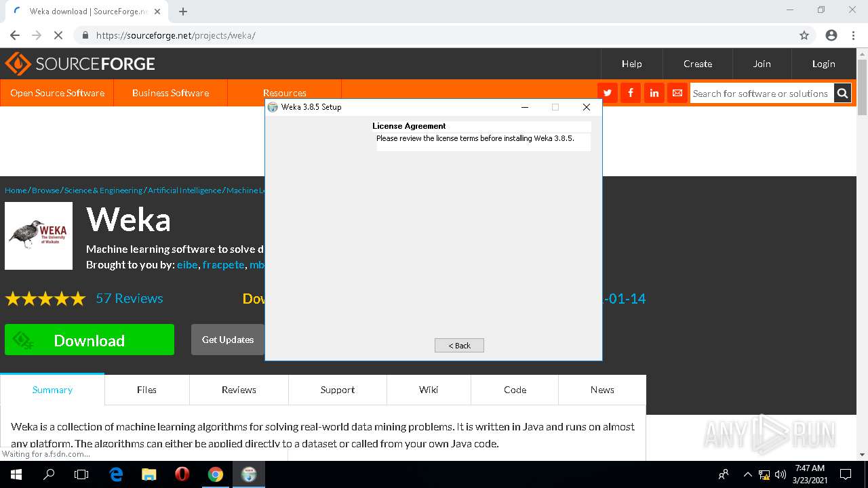View site security lock icon

(x=85, y=35)
